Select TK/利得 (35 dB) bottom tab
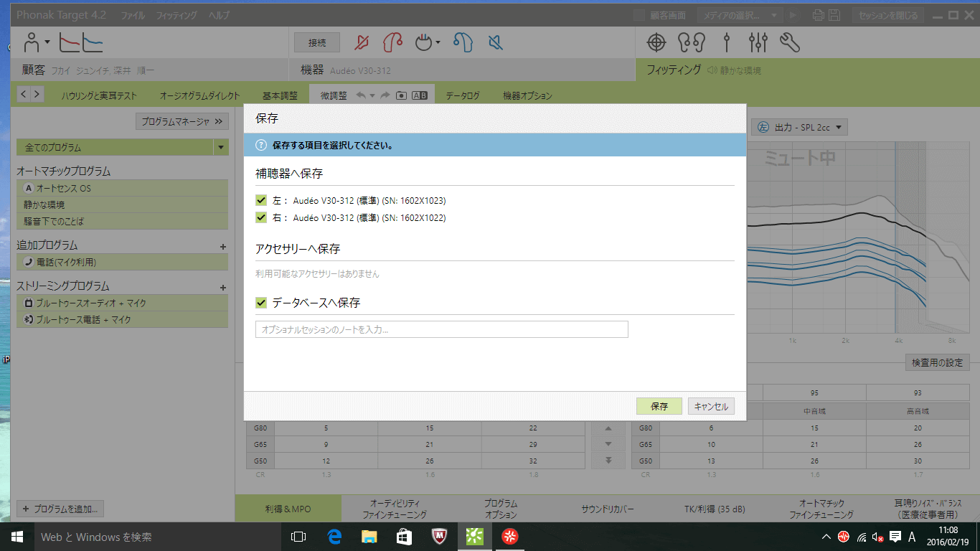 tap(715, 509)
